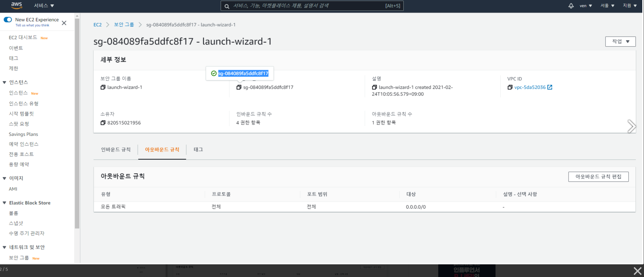The width and height of the screenshot is (644, 277).
Task: Copy the security group ID icon
Action: [x=239, y=87]
